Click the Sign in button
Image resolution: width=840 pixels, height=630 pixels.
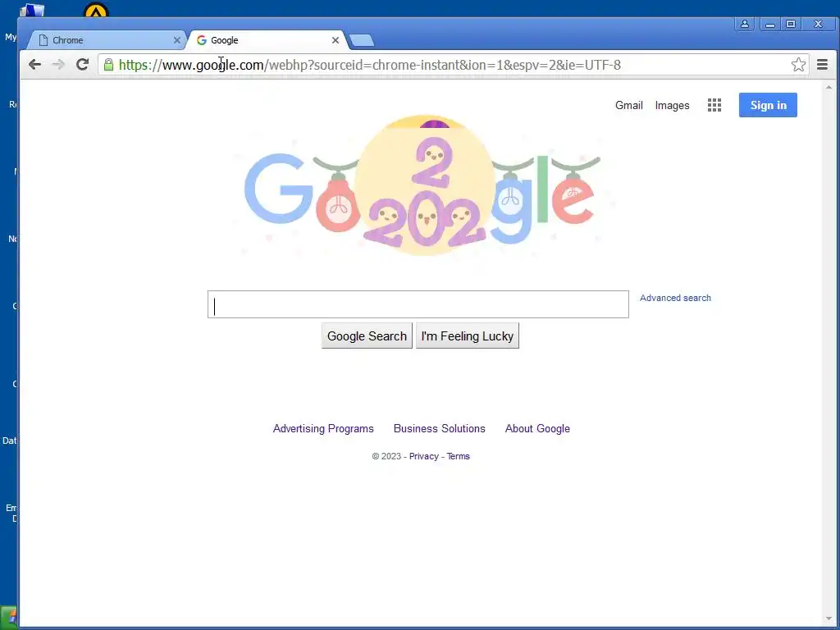tap(768, 105)
